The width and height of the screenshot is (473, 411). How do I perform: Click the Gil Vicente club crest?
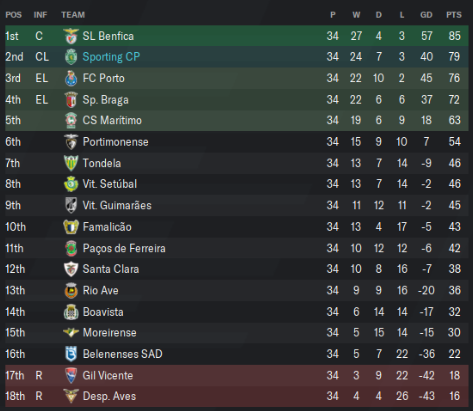tap(71, 375)
